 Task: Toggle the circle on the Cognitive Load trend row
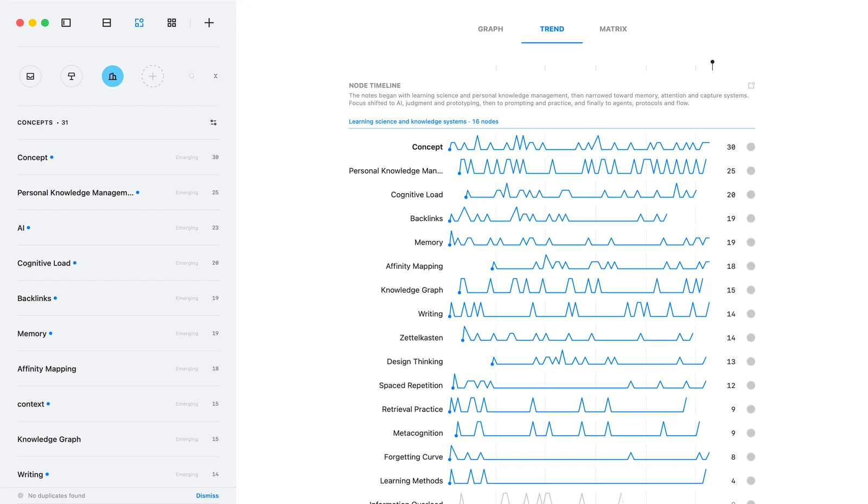[x=751, y=195]
